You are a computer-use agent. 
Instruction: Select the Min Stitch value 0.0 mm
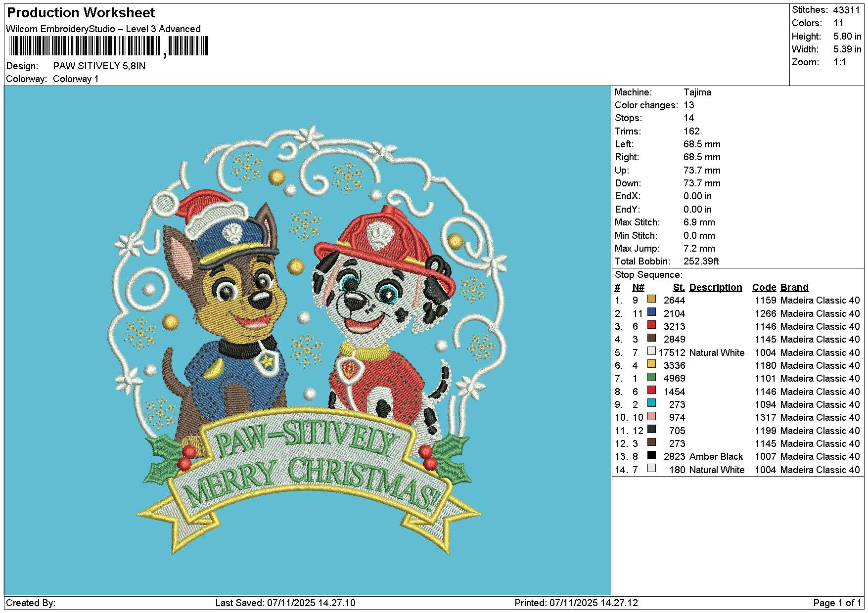(x=699, y=236)
